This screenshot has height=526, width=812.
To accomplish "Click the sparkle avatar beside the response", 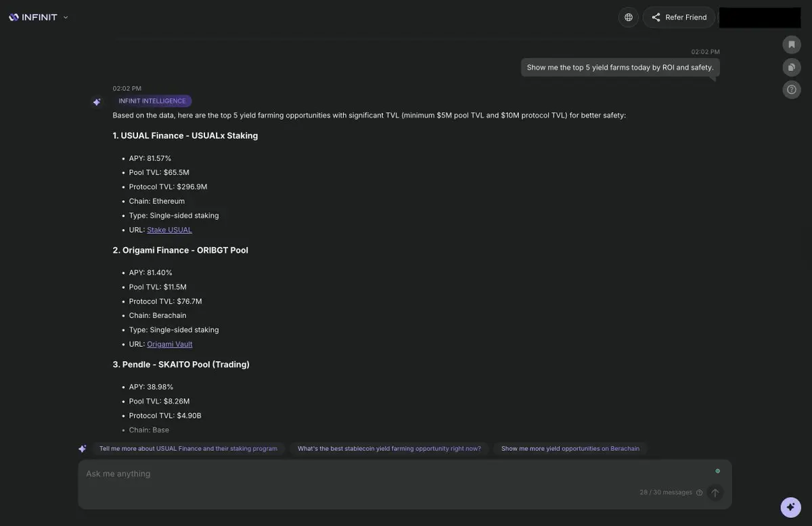I will tap(97, 102).
